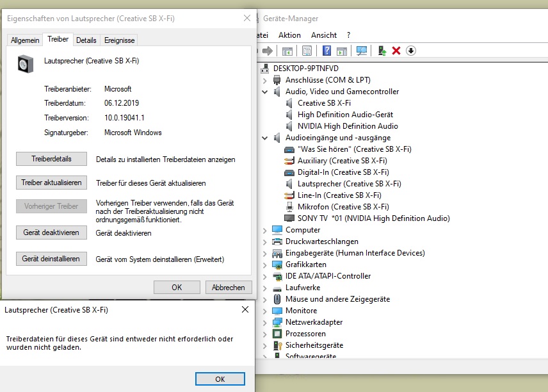Click the Gerät deinstallieren button
Viewport: 548px width, 392px height.
(51, 259)
